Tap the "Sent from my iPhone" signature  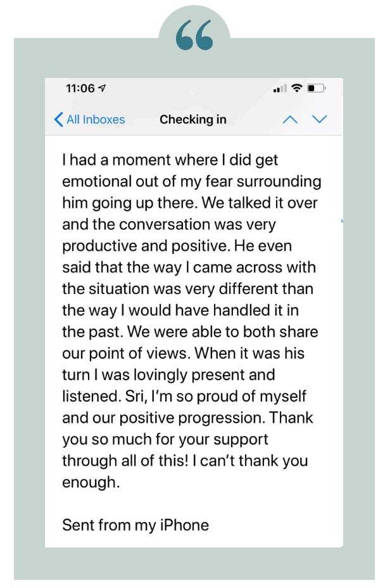pos(136,525)
